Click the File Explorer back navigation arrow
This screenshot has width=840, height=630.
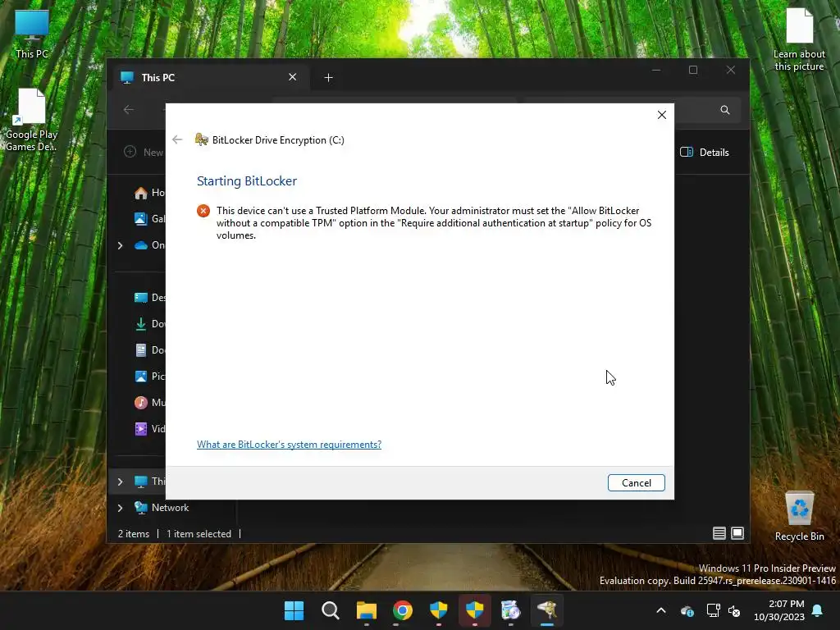[x=129, y=110]
